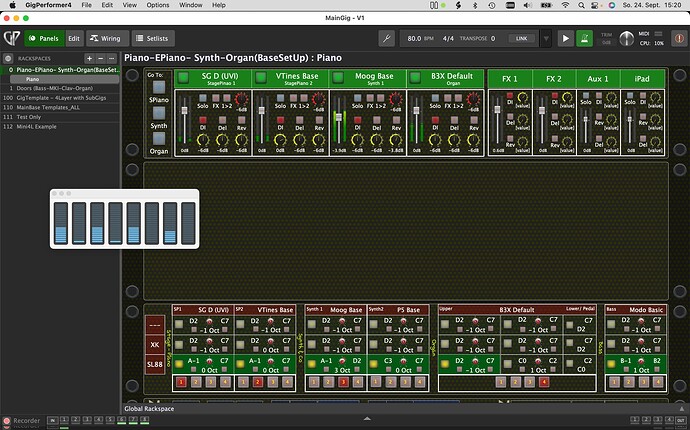The image size is (690, 430).
Task: Select GigTemplate - 4Layer with SubGigs rackspace
Action: pyautogui.click(x=60, y=98)
